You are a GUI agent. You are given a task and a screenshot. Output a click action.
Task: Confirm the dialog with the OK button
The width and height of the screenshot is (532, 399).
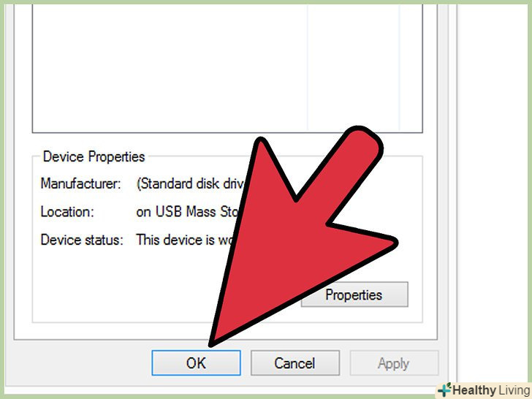point(196,362)
